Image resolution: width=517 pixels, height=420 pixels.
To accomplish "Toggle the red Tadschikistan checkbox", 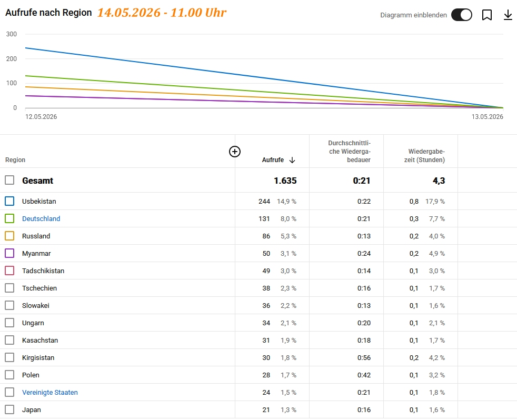I will (9, 271).
